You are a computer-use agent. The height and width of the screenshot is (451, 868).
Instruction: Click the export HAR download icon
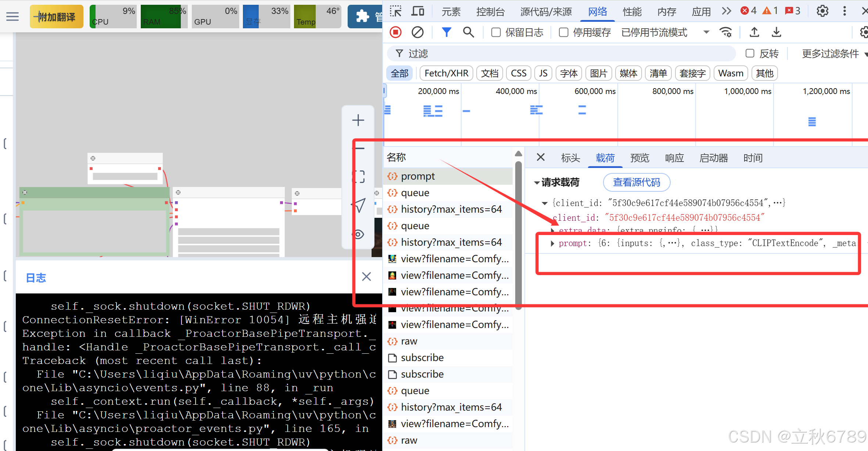776,32
